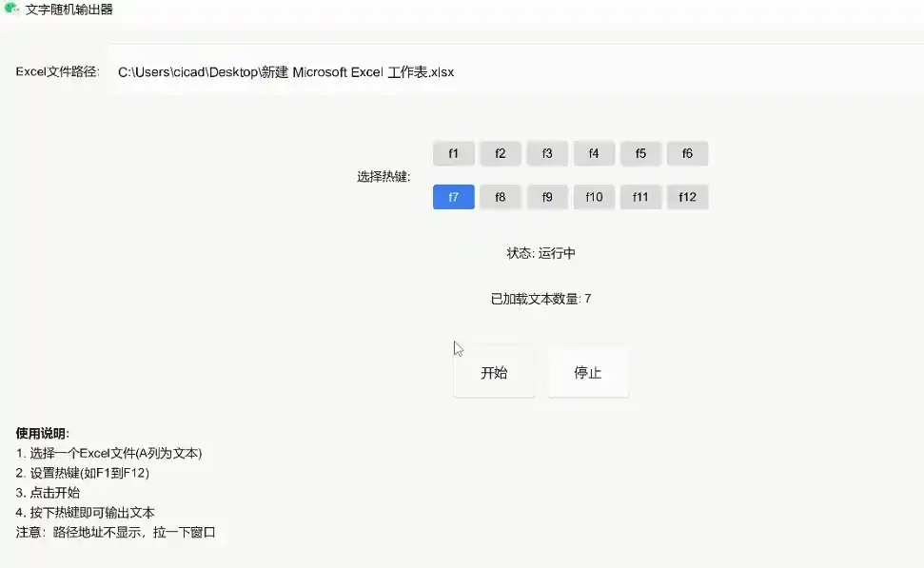Choose the f12 hotkey option
The width and height of the screenshot is (924, 568).
687,197
